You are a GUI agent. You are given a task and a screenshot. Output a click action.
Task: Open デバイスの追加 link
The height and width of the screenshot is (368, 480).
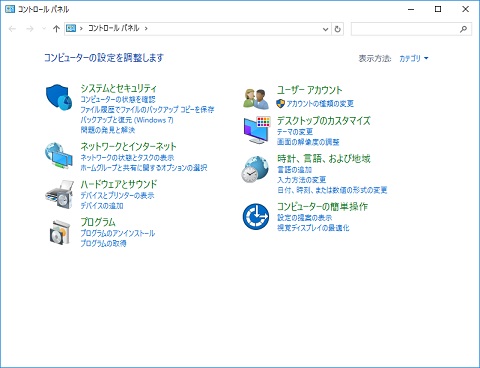[x=102, y=206]
